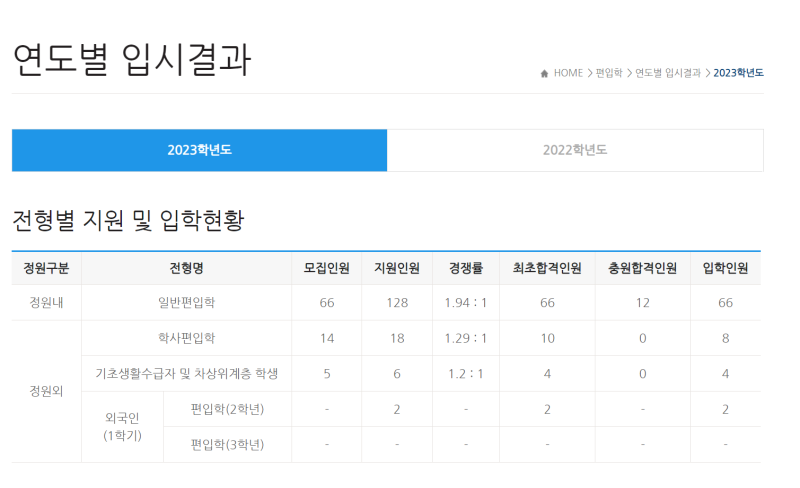Click the 정원구분 column header

[46, 268]
